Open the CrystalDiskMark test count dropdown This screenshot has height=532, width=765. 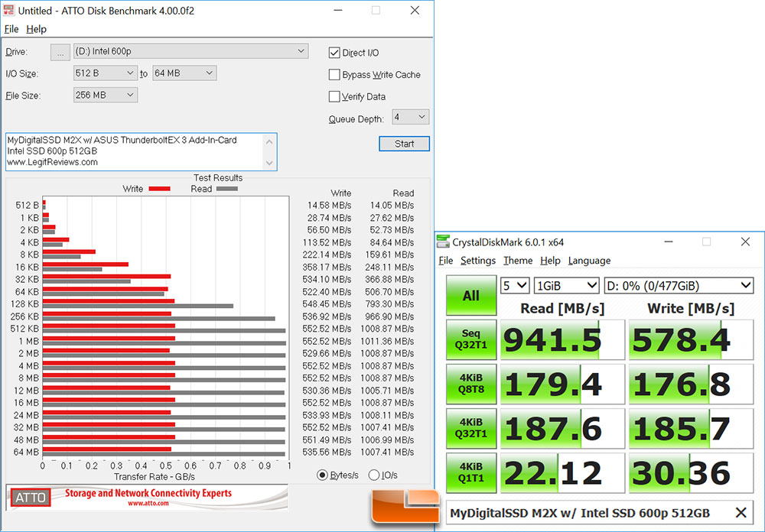pyautogui.click(x=515, y=286)
